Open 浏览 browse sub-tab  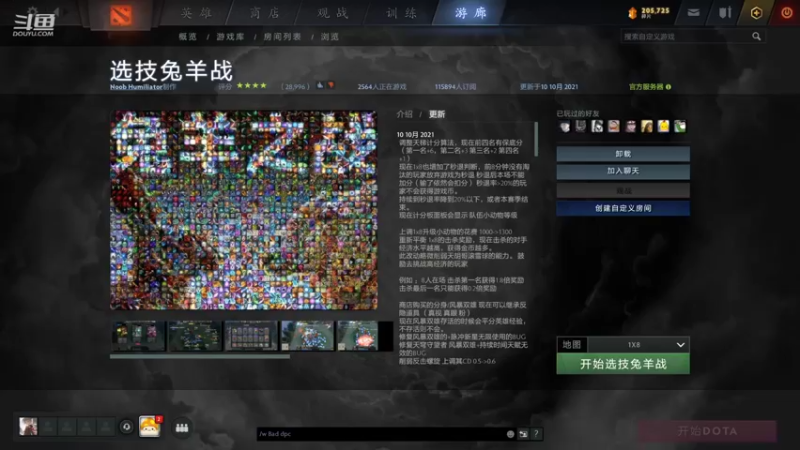click(330, 37)
